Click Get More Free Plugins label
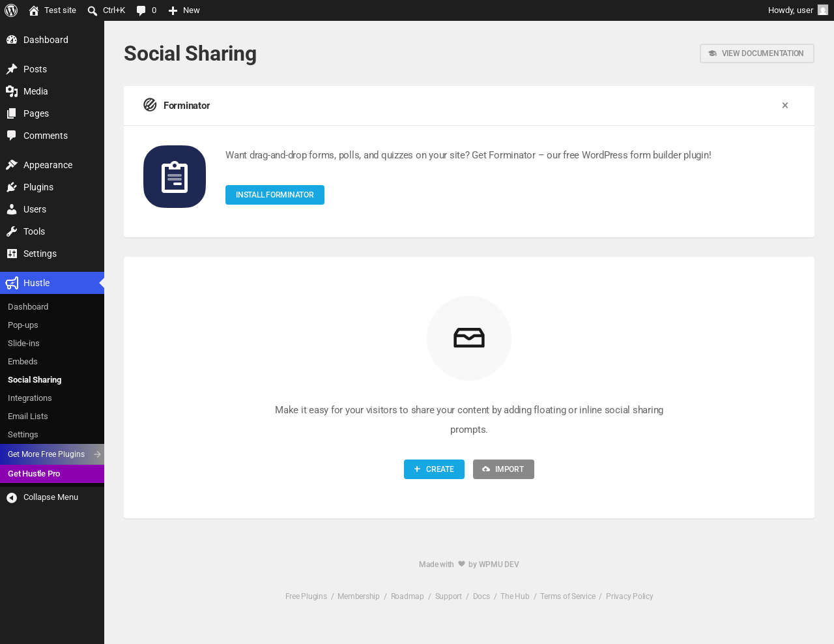This screenshot has width=834, height=644. coord(46,454)
